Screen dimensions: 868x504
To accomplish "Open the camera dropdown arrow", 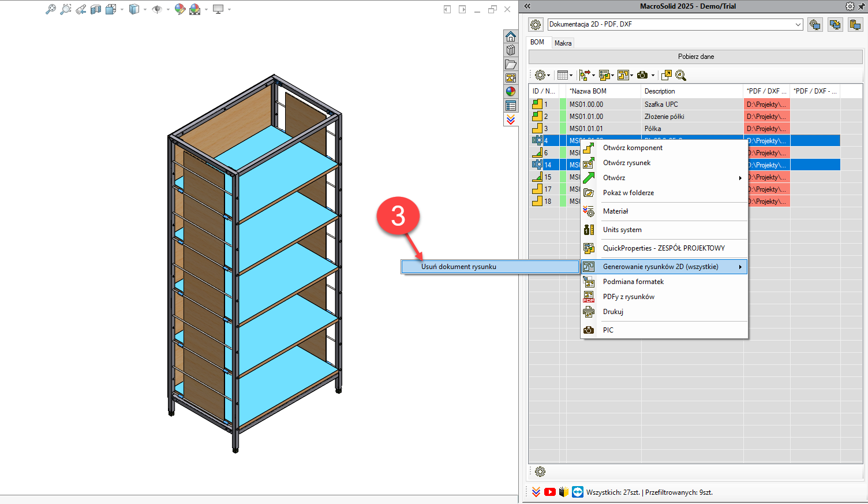I will click(x=653, y=76).
